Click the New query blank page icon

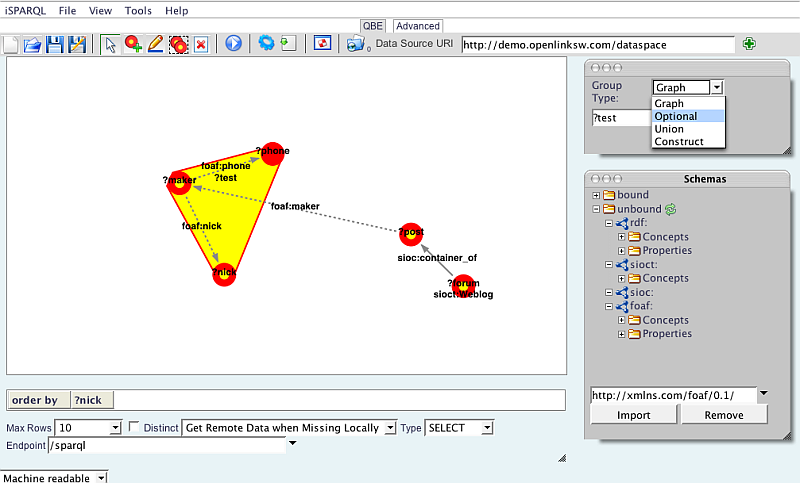click(x=10, y=44)
